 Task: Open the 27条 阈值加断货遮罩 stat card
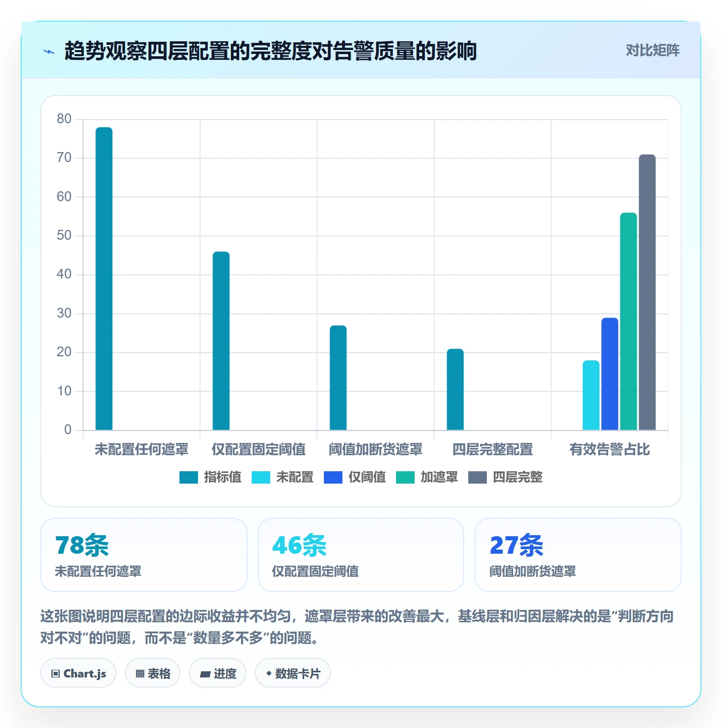578,555
